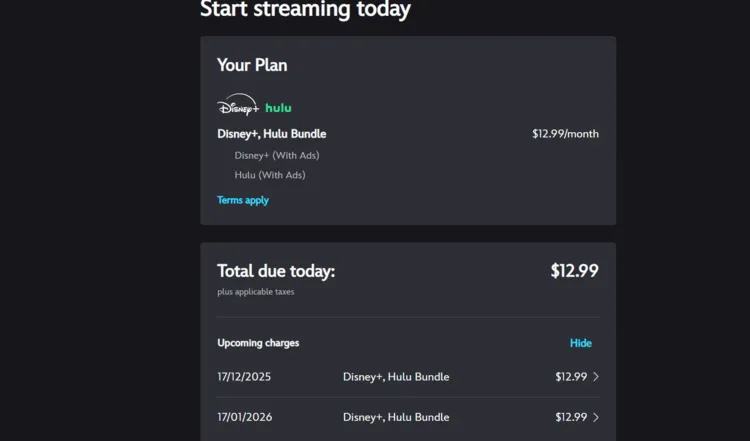Select the 17/01/2026 charge date
This screenshot has width=750, height=441.
point(244,417)
